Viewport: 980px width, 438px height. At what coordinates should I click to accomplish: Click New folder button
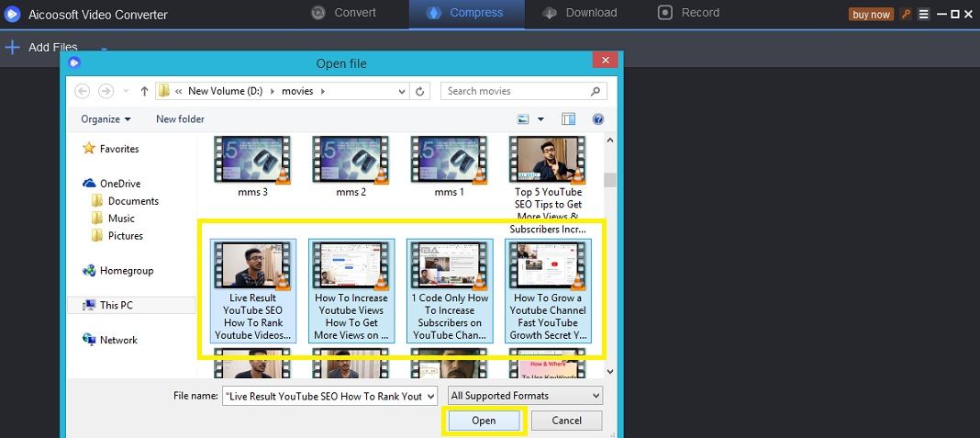coord(180,118)
